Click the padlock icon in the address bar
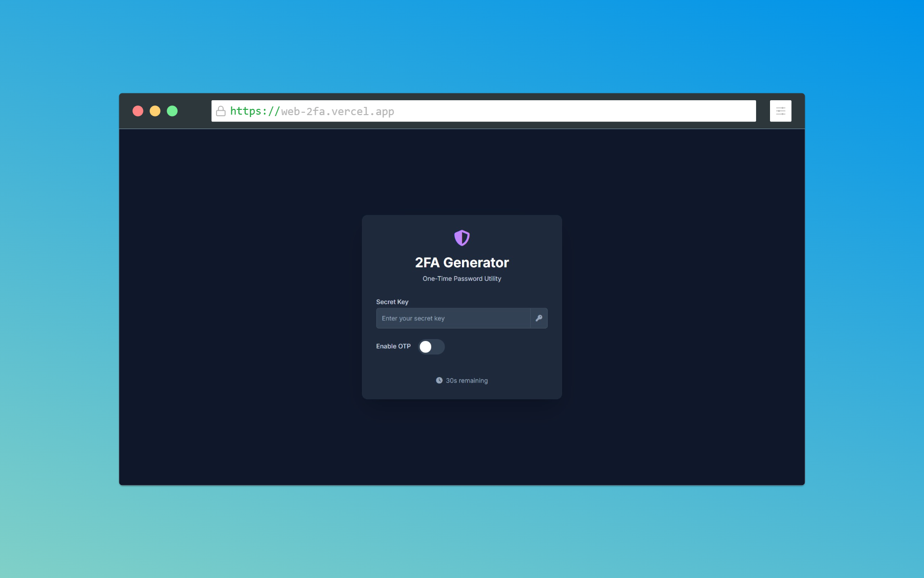 coord(220,111)
